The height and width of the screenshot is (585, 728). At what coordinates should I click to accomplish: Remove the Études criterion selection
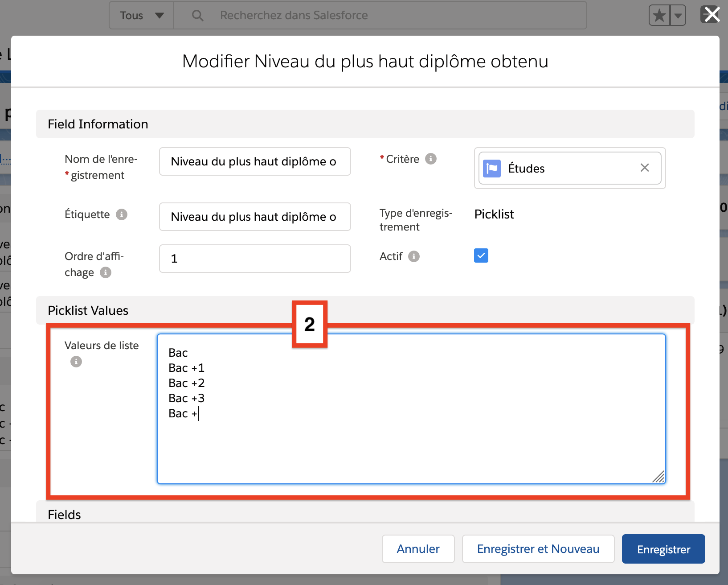coord(644,168)
